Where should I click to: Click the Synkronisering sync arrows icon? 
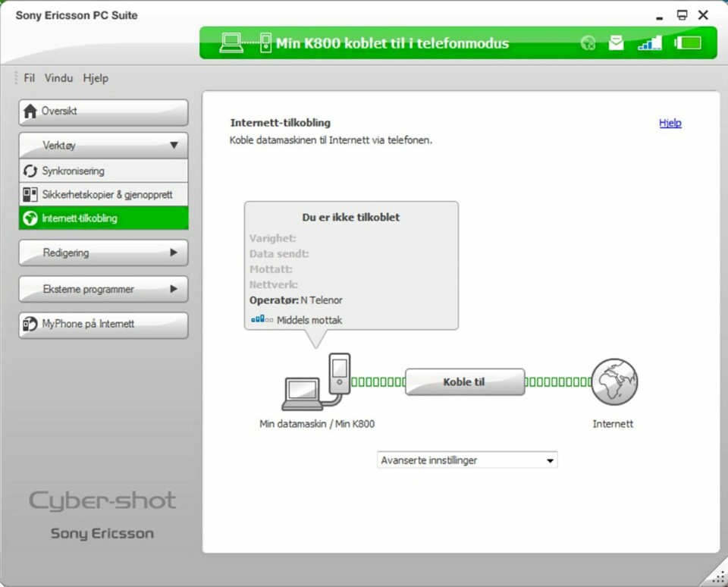[30, 171]
